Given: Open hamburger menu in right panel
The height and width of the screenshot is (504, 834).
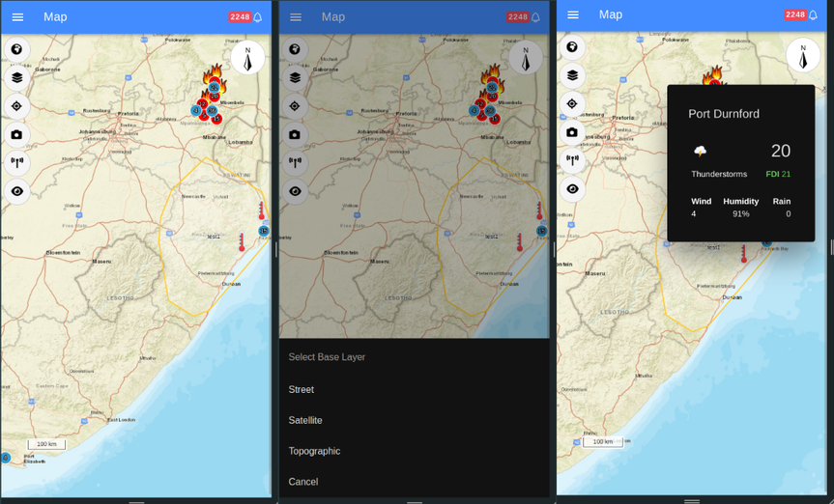Looking at the screenshot, I should pos(573,14).
